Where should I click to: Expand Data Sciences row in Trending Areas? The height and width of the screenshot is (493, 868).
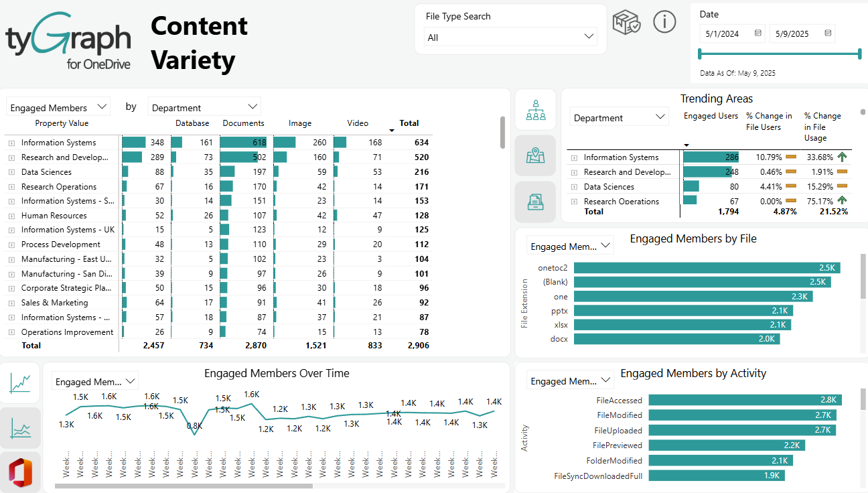click(574, 187)
